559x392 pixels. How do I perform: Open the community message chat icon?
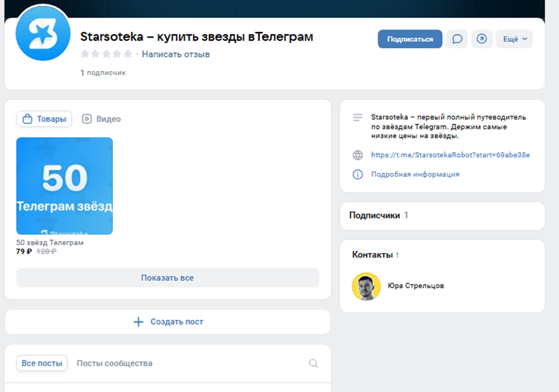[457, 39]
